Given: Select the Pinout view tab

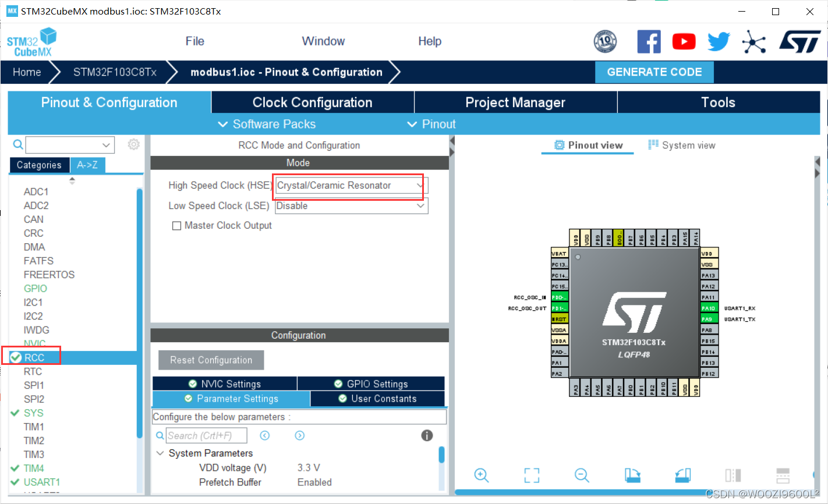Looking at the screenshot, I should tap(588, 145).
